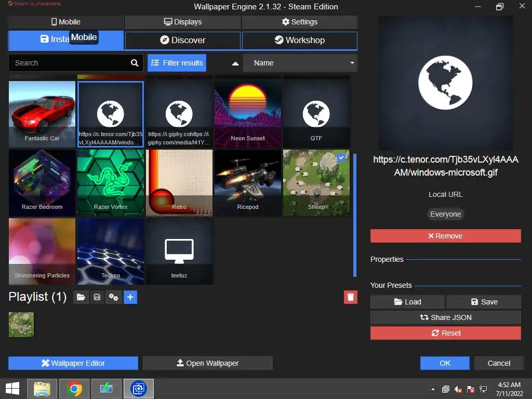Click Share JSON button
Image resolution: width=532 pixels, height=399 pixels.
445,317
